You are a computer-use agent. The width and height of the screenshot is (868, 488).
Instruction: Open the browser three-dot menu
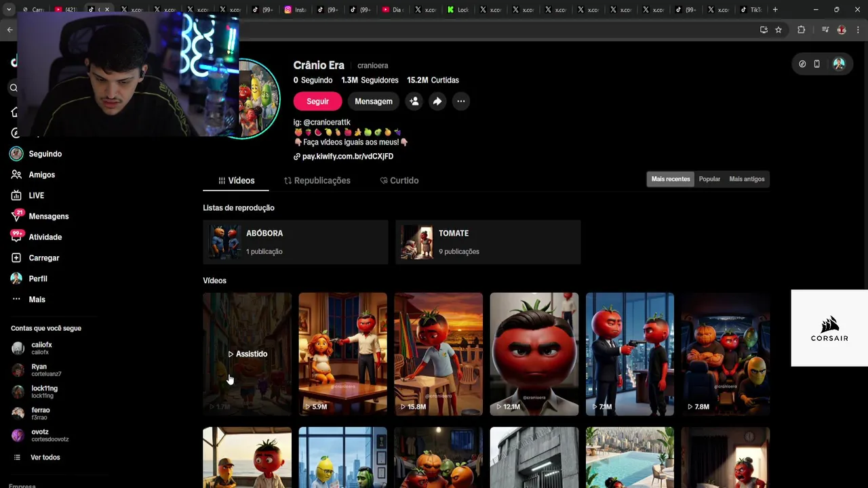point(858,30)
